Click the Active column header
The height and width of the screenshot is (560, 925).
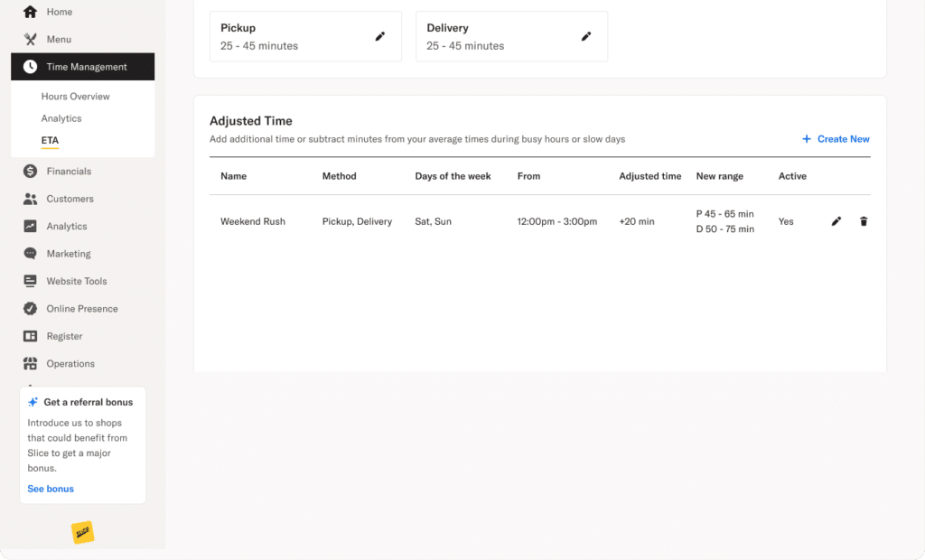[x=792, y=176]
